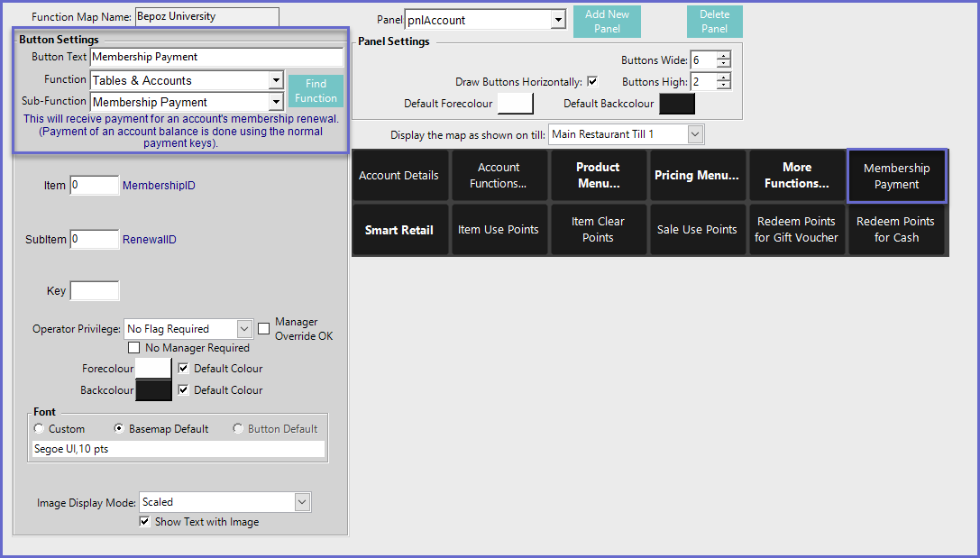This screenshot has height=558, width=980.
Task: Select Redeem Points for Cash button
Action: click(x=896, y=230)
